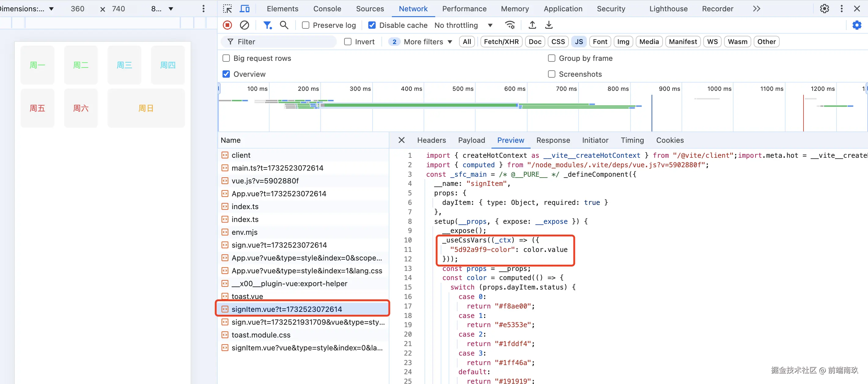
Task: Filter requests by Fetch/XHR
Action: (x=501, y=42)
